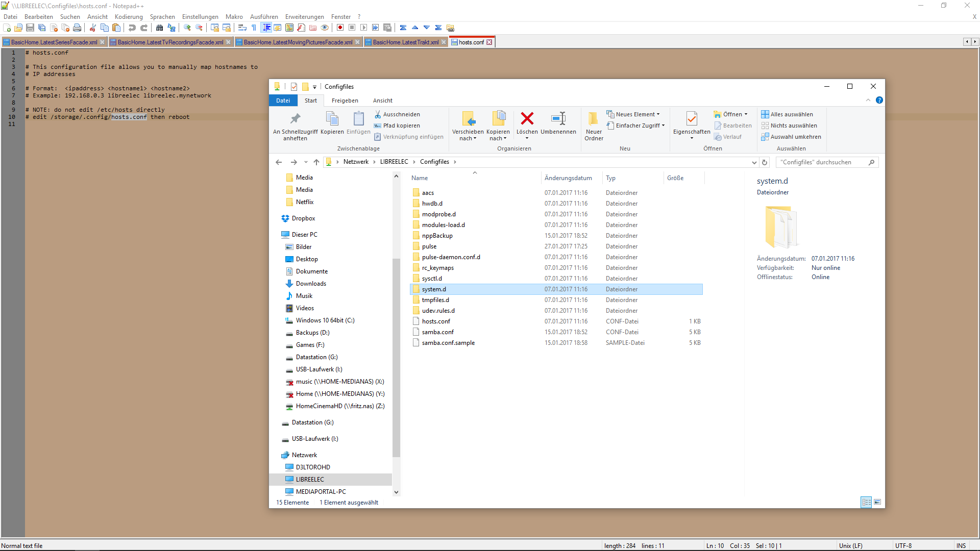This screenshot has width=980, height=551.
Task: Click the navigation pane vertical scrollbar
Action: click(x=396, y=357)
